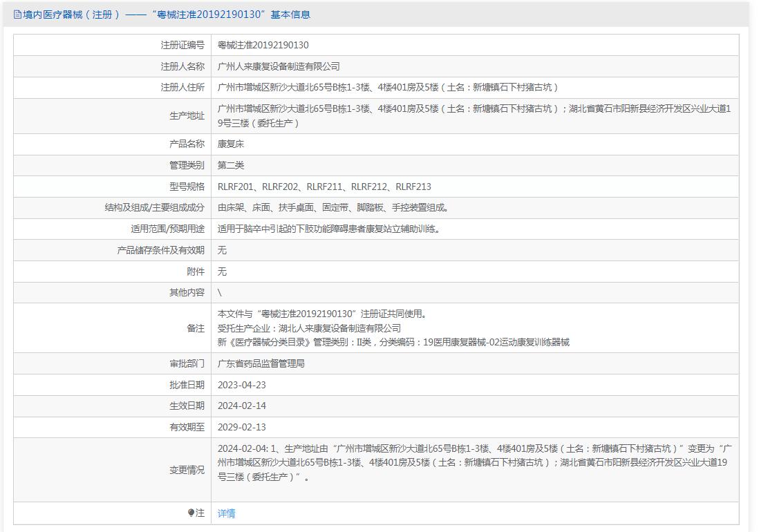Click the 2024-02-04 change record text
Viewport: 768px width, 532px height.
coord(475,462)
